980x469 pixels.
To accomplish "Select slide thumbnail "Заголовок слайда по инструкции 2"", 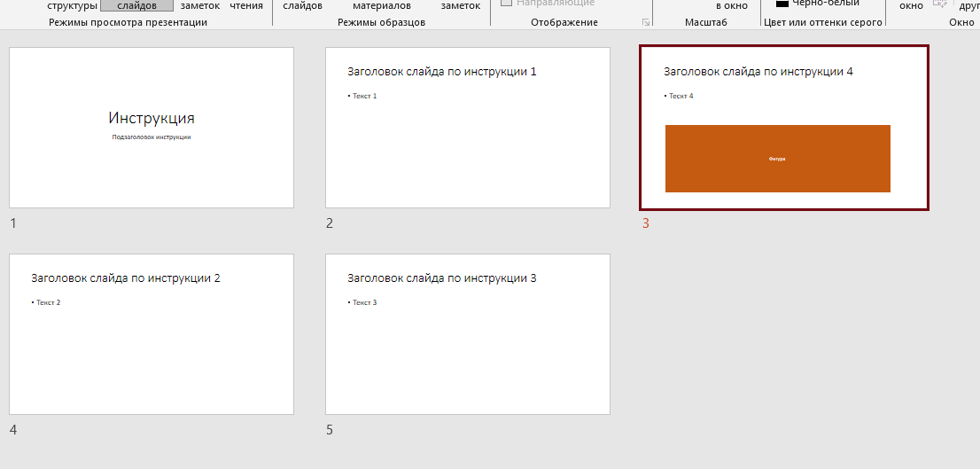I will coord(152,334).
